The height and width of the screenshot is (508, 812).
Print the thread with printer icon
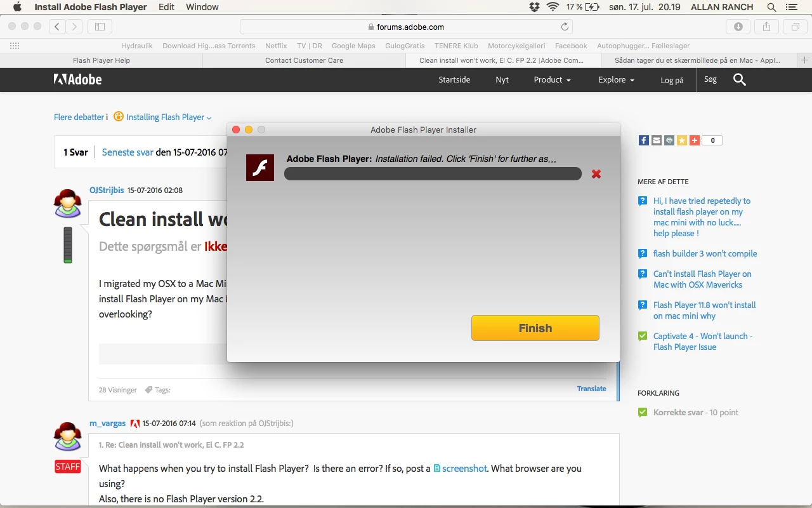pos(669,140)
